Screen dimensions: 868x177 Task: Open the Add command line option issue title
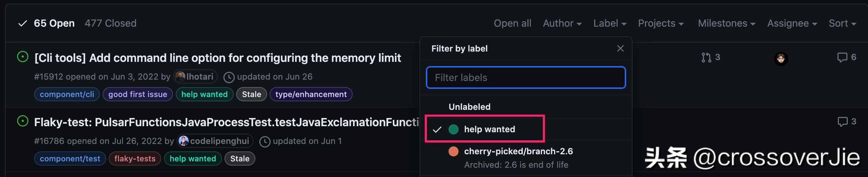click(218, 58)
